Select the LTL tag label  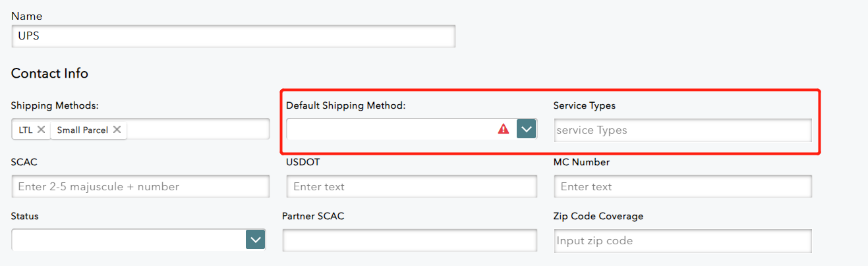click(x=25, y=130)
